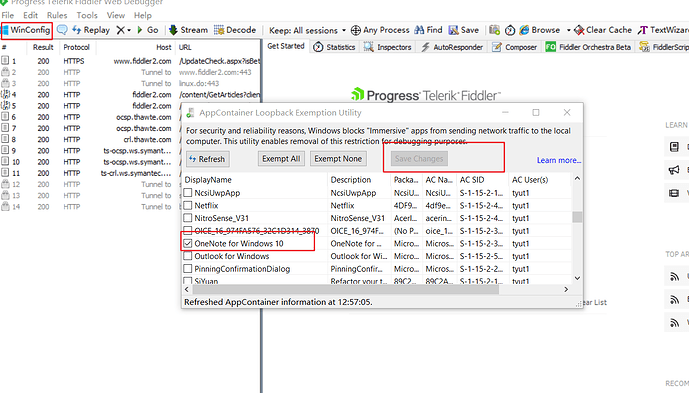Open the View menu
The image size is (689, 393).
click(116, 15)
